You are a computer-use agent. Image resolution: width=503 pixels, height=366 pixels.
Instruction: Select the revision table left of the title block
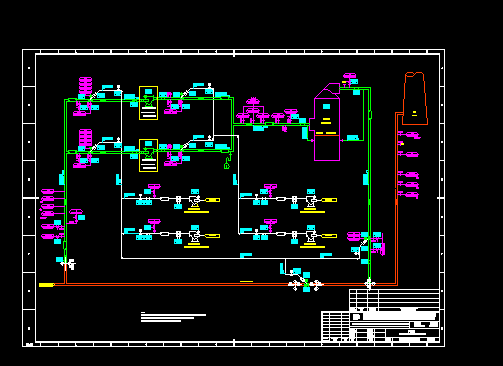[x=335, y=327]
